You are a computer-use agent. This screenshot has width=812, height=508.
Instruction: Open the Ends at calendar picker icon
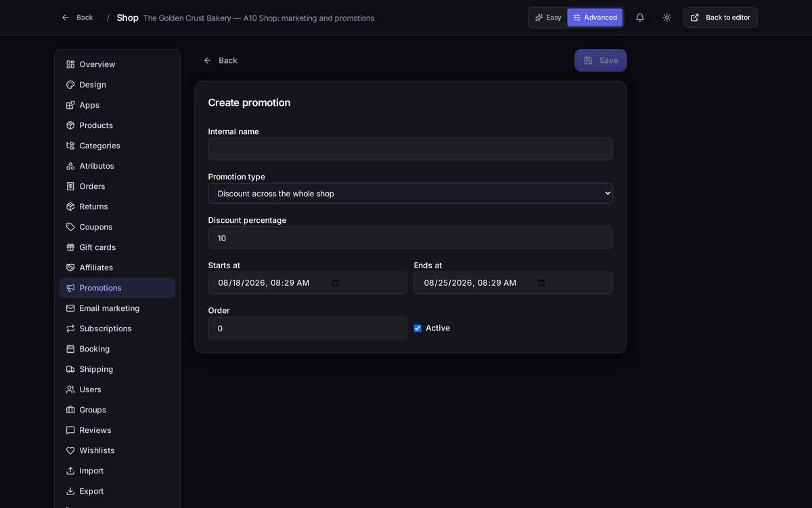[x=541, y=282]
